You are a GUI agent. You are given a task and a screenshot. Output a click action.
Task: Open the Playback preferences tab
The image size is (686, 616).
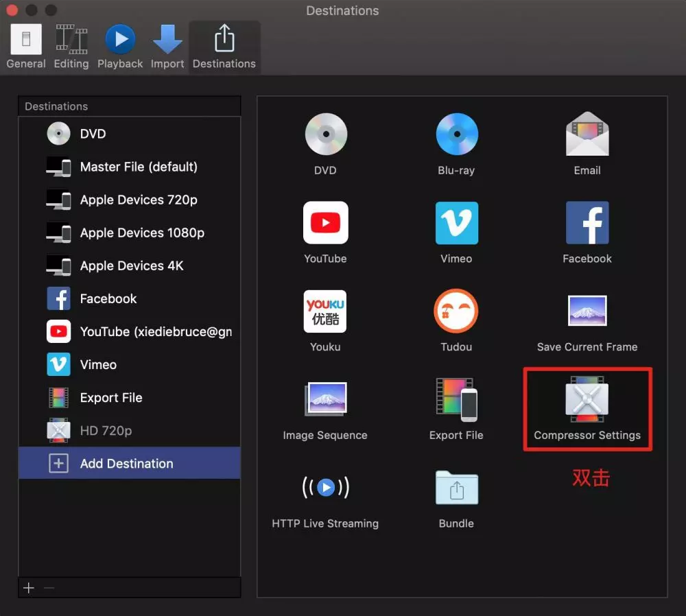120,47
